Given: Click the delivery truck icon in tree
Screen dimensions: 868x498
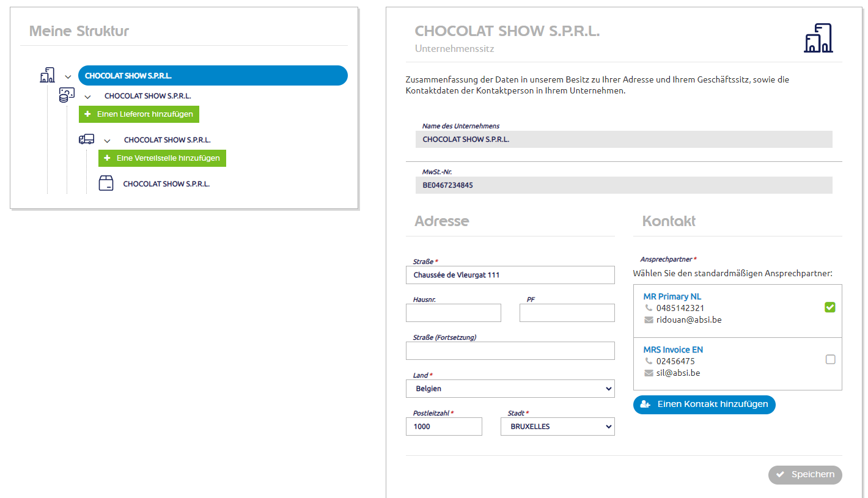Looking at the screenshot, I should pyautogui.click(x=86, y=139).
